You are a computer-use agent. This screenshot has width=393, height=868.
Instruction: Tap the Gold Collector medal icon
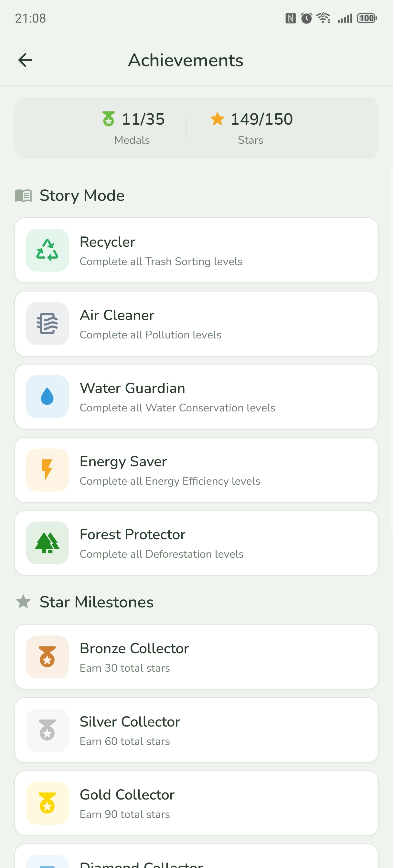click(x=47, y=803)
